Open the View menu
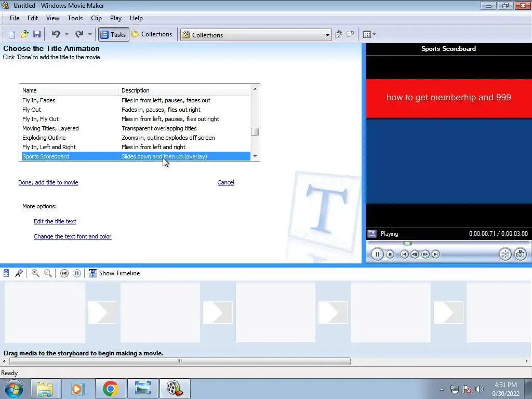This screenshot has height=399, width=532. 52,18
